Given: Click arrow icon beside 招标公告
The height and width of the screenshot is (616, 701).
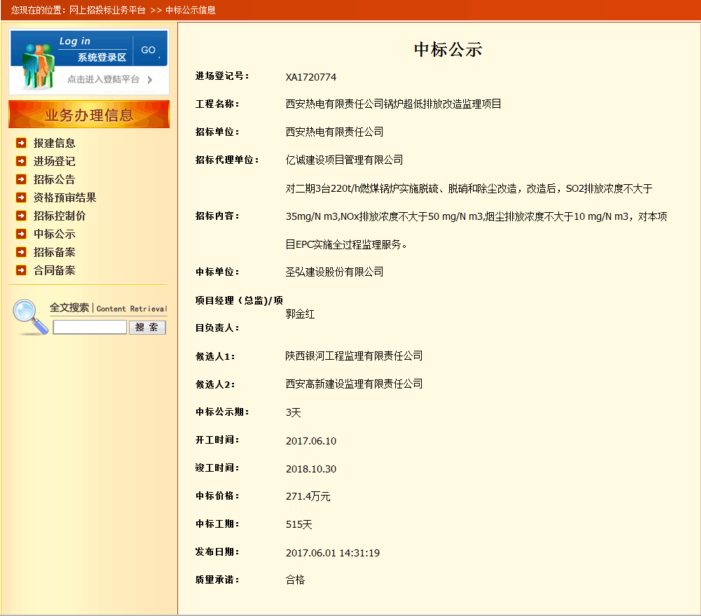Looking at the screenshot, I should coord(21,179).
